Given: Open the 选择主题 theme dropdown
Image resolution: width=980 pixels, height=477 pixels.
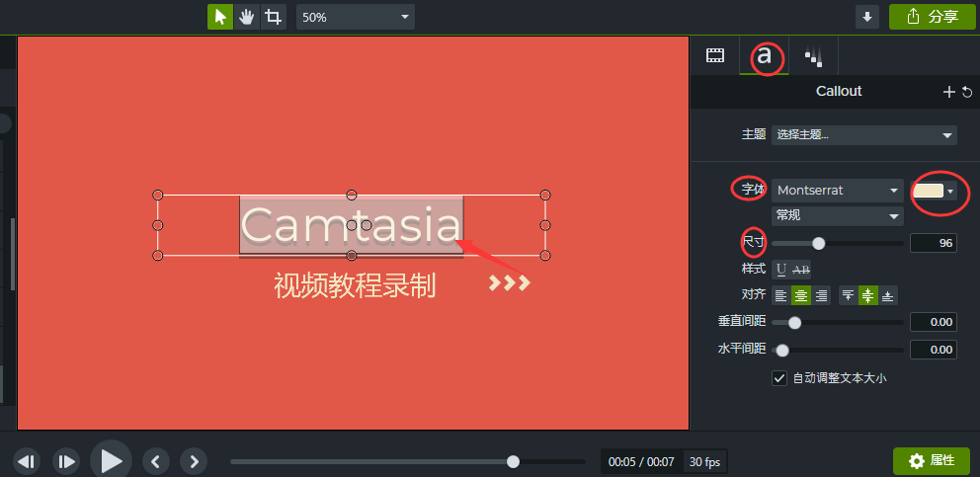Looking at the screenshot, I should [863, 134].
